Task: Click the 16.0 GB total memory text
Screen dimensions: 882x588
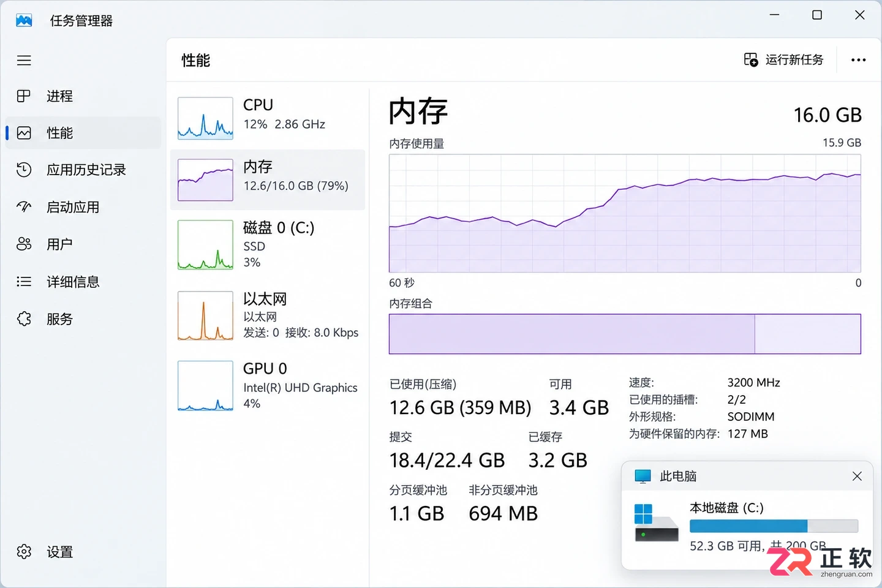Action: 827,115
